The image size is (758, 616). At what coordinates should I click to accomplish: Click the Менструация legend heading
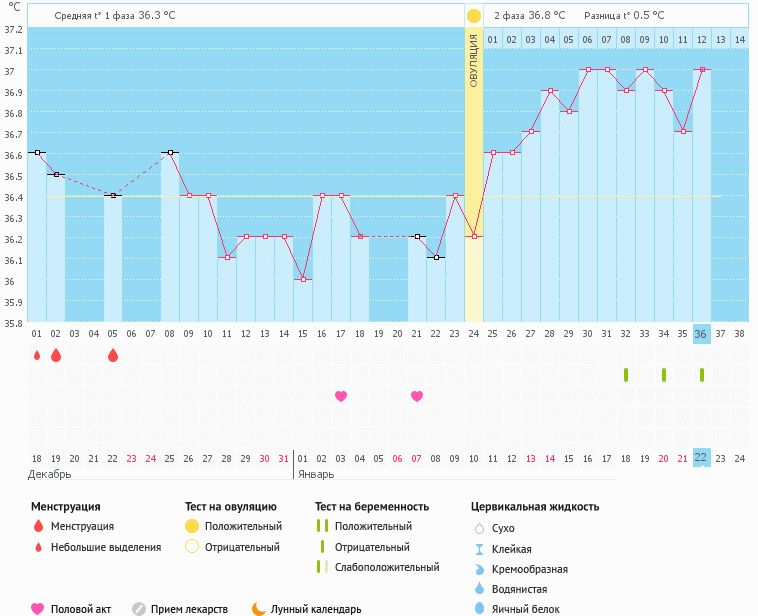(x=66, y=507)
